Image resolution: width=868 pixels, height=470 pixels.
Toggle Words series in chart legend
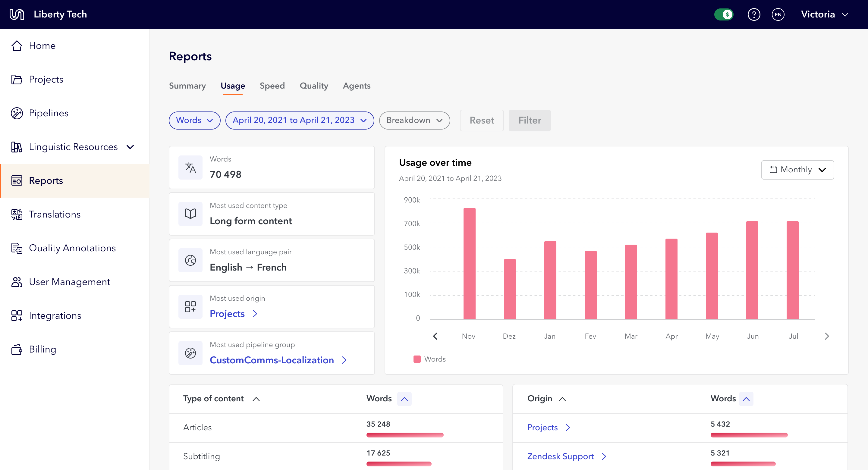pos(429,359)
